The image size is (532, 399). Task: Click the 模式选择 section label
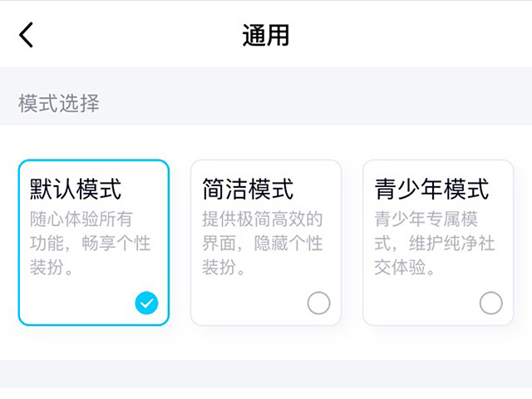(59, 104)
